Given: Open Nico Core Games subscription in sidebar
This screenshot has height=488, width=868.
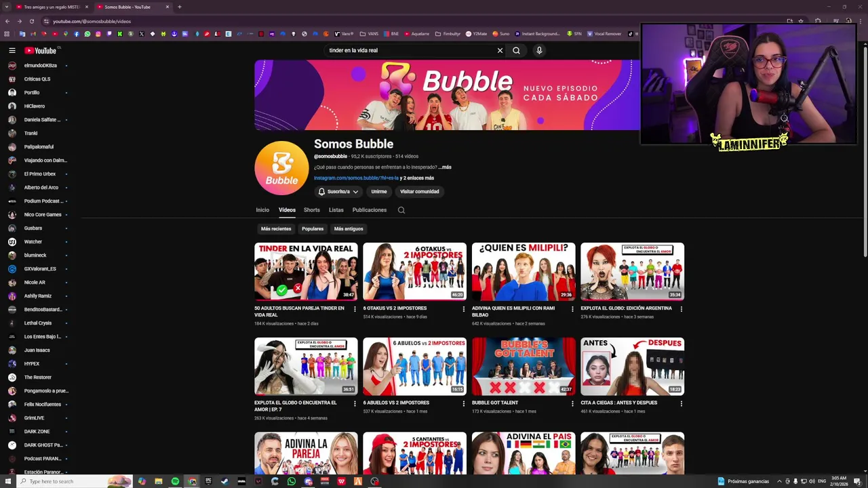Looking at the screenshot, I should tap(43, 215).
